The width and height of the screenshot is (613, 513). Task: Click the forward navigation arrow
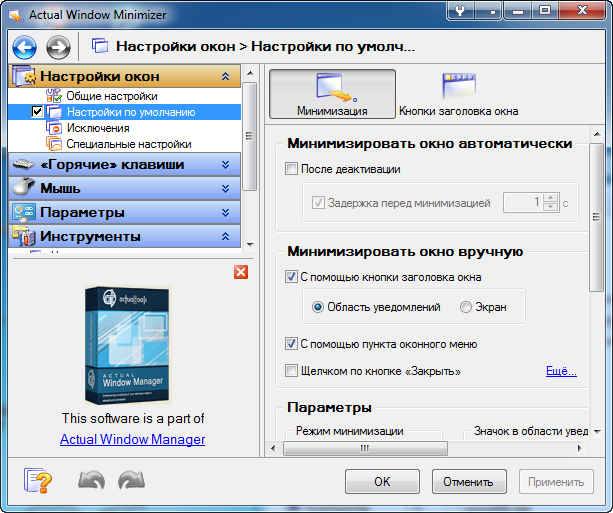pos(58,47)
